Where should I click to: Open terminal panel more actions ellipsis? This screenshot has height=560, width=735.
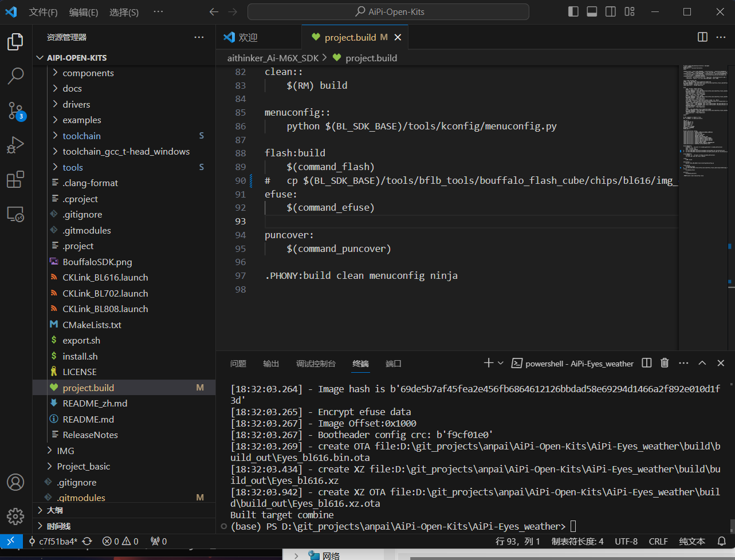[683, 363]
